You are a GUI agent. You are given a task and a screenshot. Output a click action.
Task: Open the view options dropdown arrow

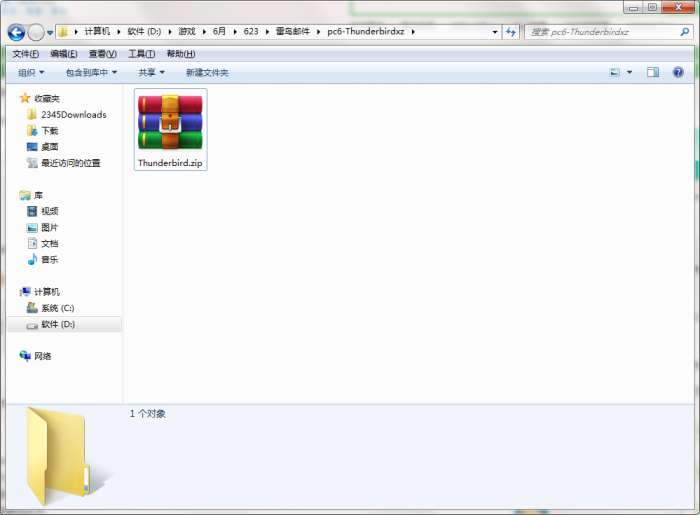(629, 72)
